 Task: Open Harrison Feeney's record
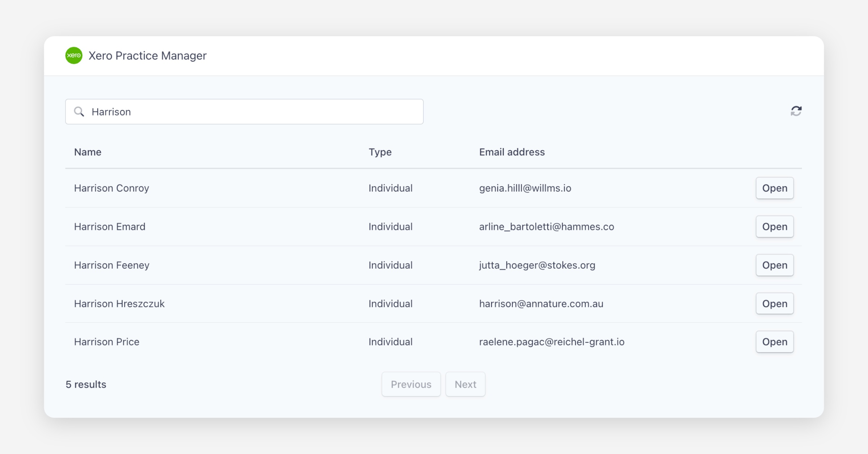click(774, 265)
